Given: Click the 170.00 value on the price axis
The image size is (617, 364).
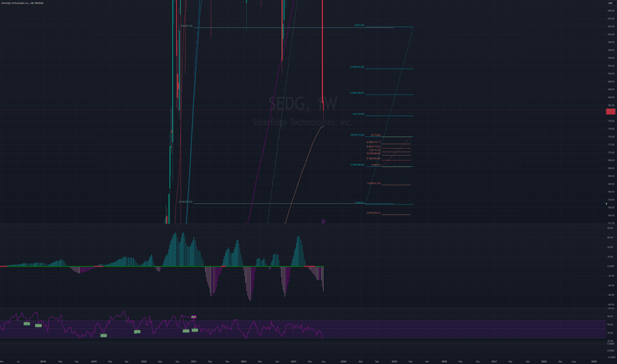Looking at the screenshot, I should tap(610, 152).
